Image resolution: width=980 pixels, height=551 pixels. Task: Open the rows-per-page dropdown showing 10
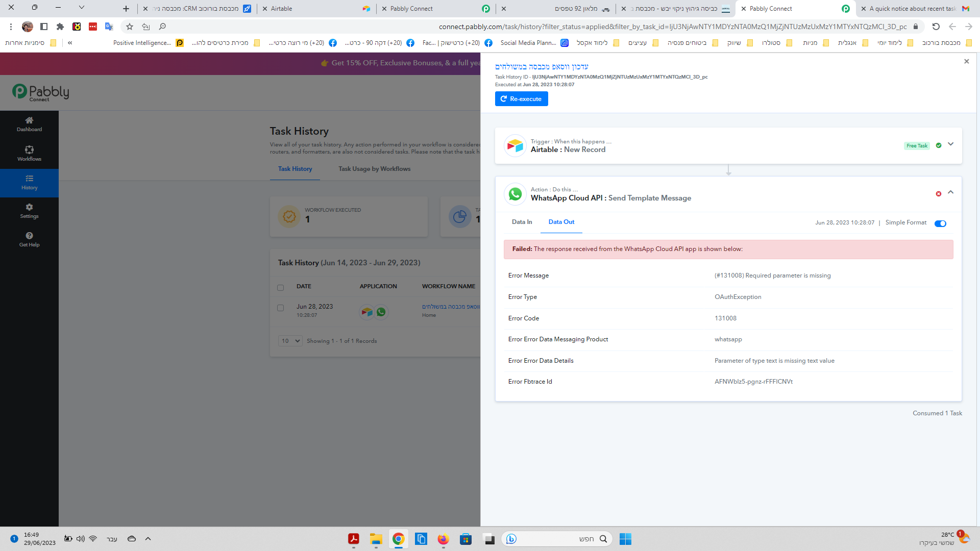point(290,341)
